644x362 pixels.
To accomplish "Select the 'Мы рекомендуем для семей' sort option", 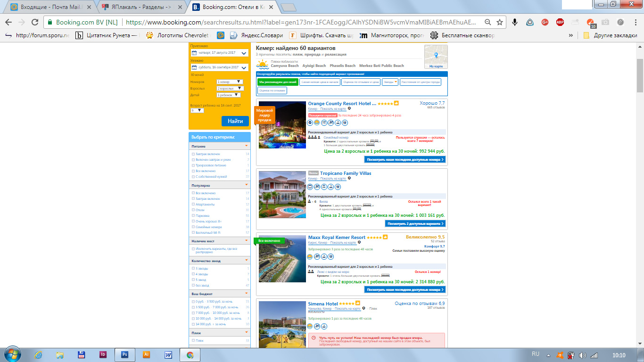I will pyautogui.click(x=278, y=82).
